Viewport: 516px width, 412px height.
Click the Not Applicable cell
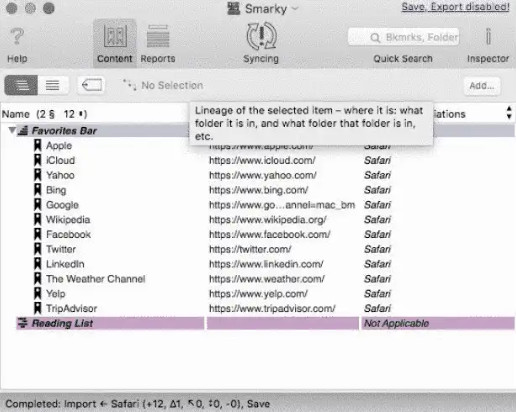tap(396, 323)
